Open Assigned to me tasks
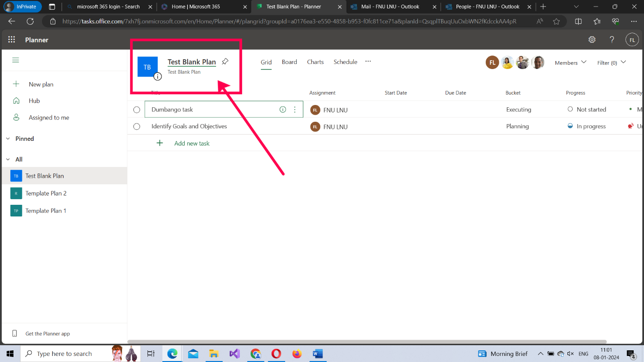644x362 pixels. click(49, 118)
